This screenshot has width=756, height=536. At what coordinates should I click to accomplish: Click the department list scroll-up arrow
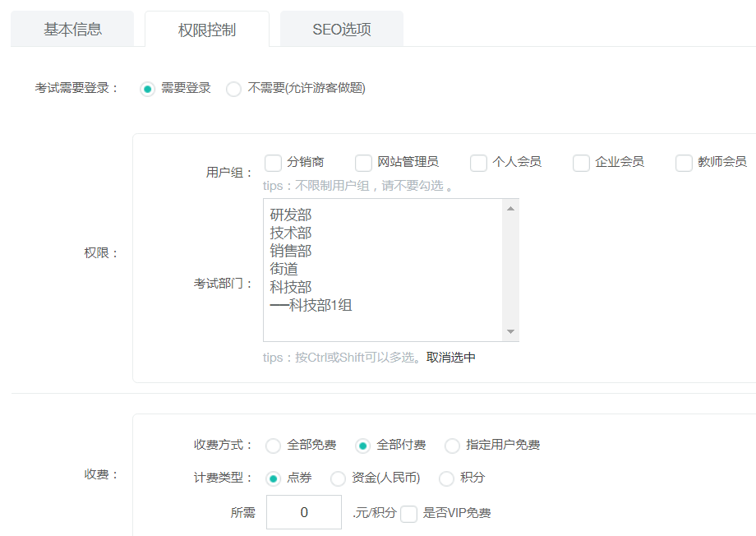510,208
